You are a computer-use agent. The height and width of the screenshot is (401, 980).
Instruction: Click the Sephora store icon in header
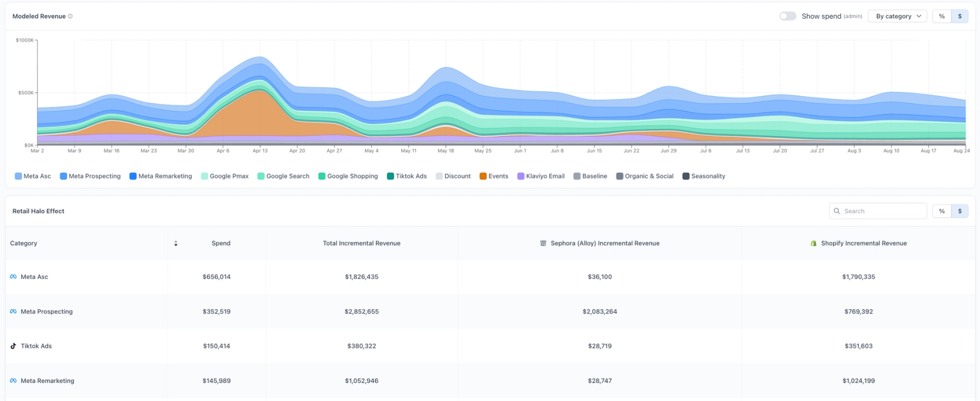tap(543, 243)
